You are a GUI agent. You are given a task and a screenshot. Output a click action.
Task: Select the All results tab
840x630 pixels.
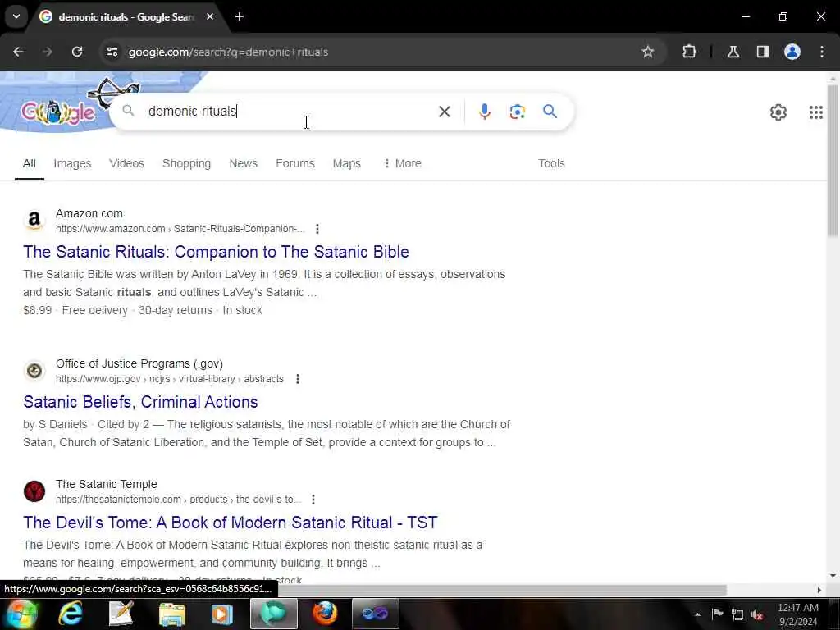point(30,163)
